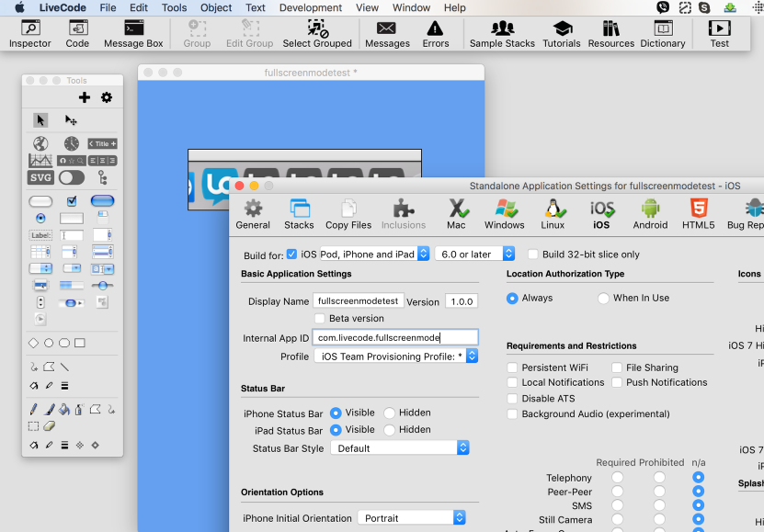This screenshot has width=764, height=532.
Task: Pick the radio button control in Tools
Action: 40,218
